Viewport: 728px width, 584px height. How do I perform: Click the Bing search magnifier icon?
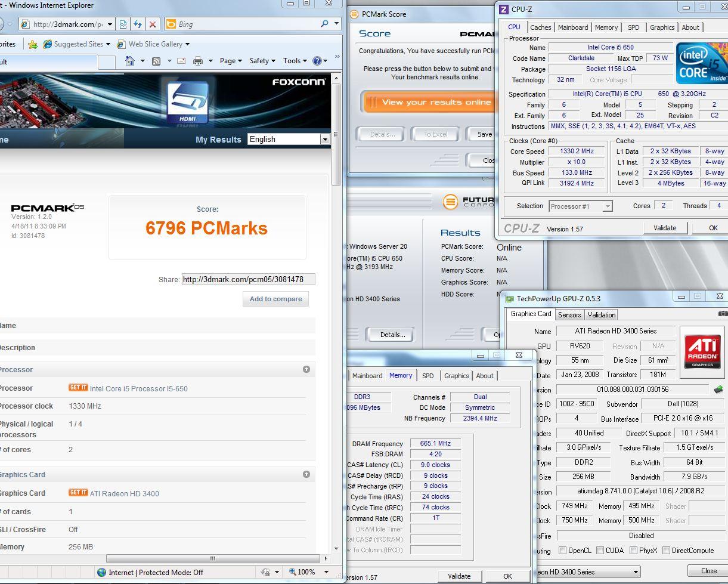pos(324,24)
